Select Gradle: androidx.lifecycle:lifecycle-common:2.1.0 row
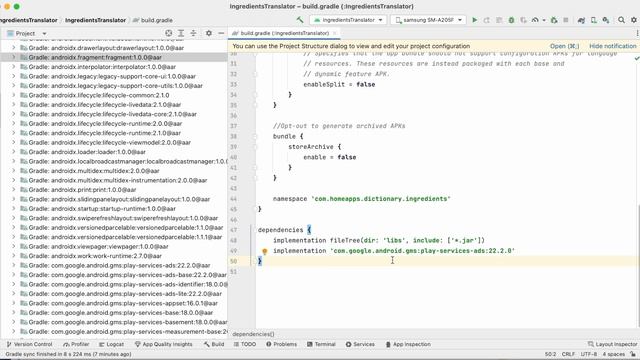The height and width of the screenshot is (360, 640). click(x=114, y=95)
